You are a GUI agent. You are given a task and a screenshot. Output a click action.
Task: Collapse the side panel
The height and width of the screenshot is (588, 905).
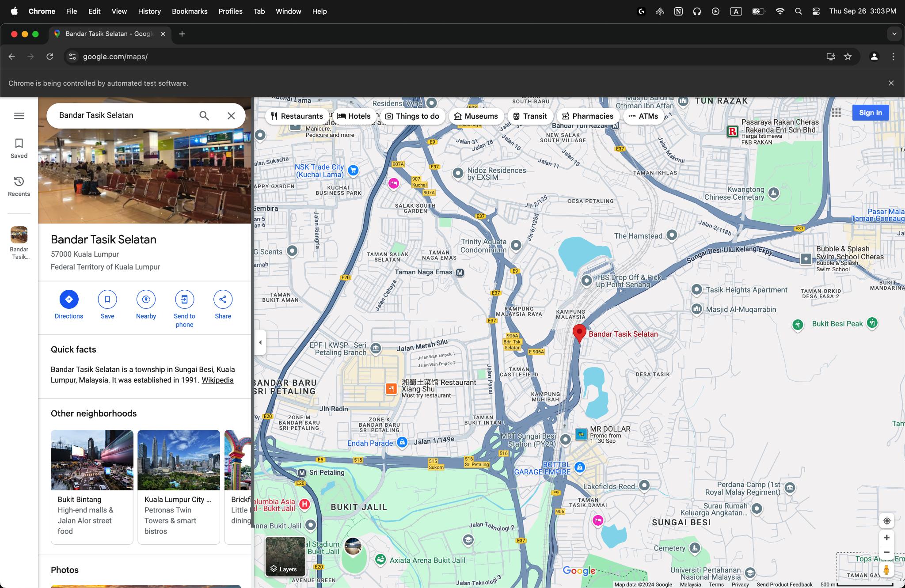[260, 342]
